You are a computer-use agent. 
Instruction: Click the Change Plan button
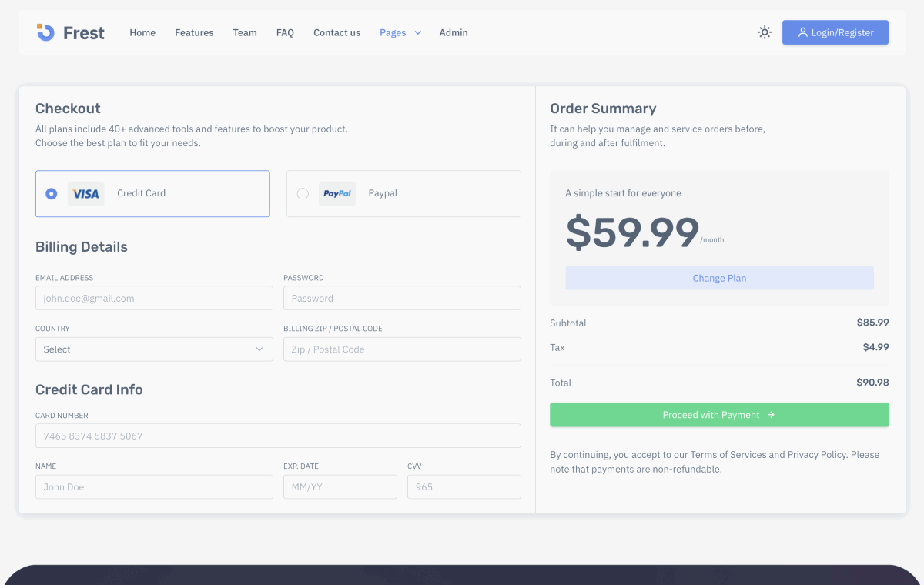click(x=719, y=278)
